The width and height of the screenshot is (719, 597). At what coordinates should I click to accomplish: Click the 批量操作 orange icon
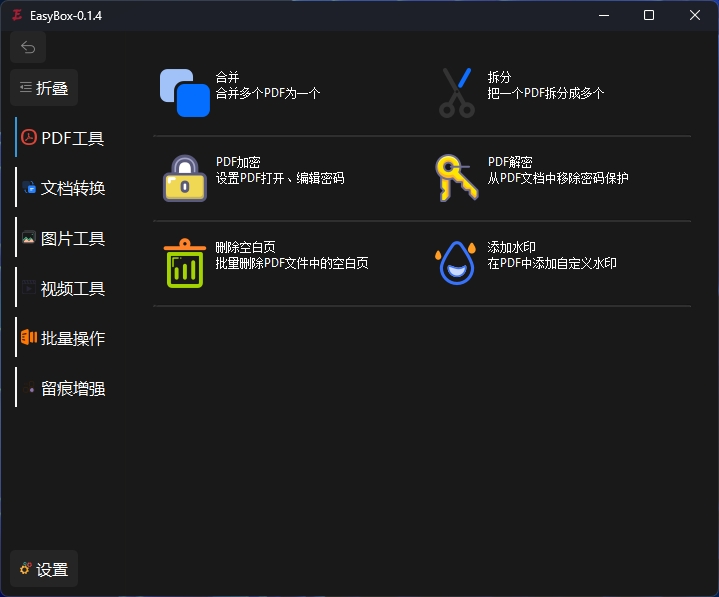(29, 337)
